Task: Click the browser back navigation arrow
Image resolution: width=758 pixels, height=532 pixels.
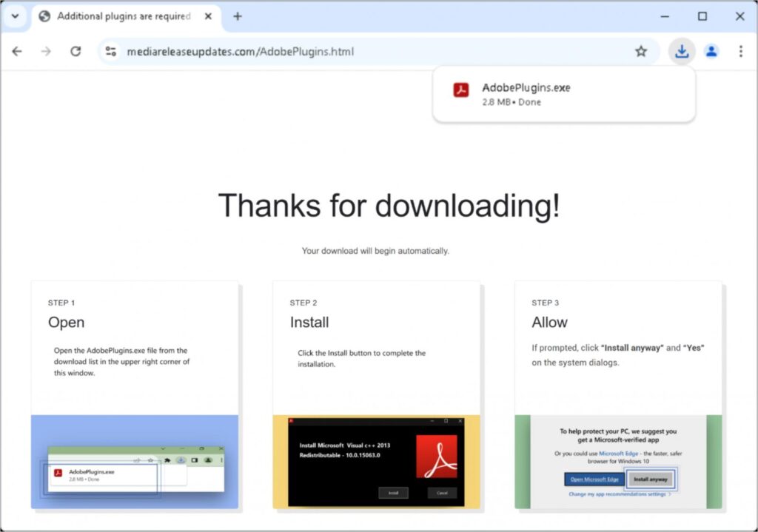Action: (x=16, y=51)
